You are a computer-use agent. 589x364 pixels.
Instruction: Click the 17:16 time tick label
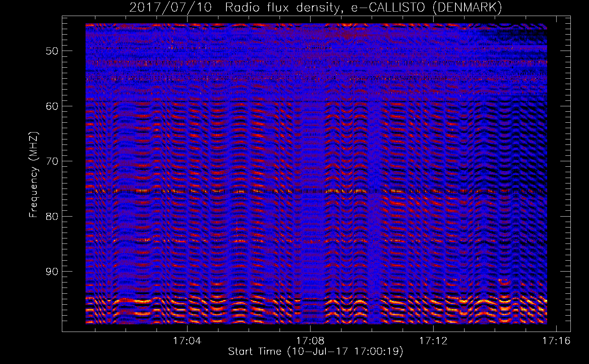pyautogui.click(x=556, y=341)
